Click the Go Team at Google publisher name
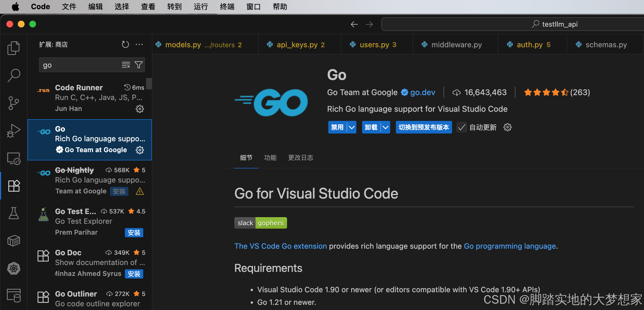The height and width of the screenshot is (310, 644). (x=362, y=92)
